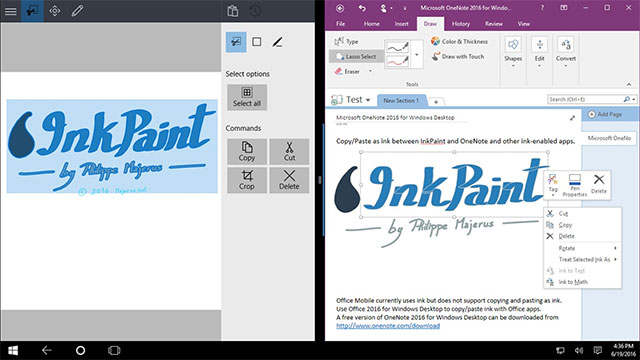Choose the pencil tool in InkPaint top bar
The height and width of the screenshot is (360, 640).
(x=77, y=11)
